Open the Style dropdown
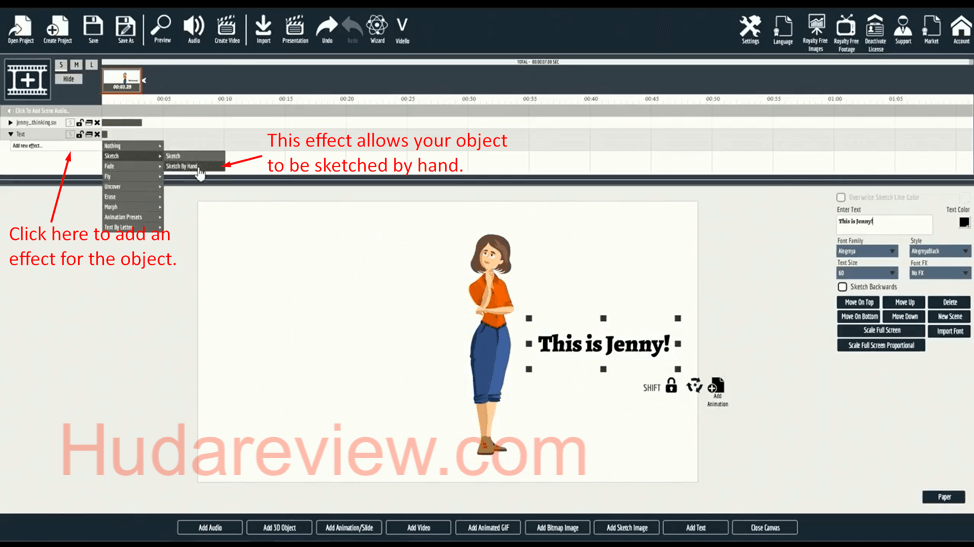 coord(940,251)
